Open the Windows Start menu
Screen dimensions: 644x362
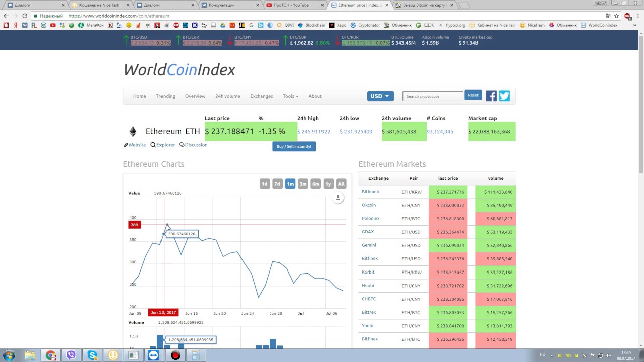(x=9, y=355)
